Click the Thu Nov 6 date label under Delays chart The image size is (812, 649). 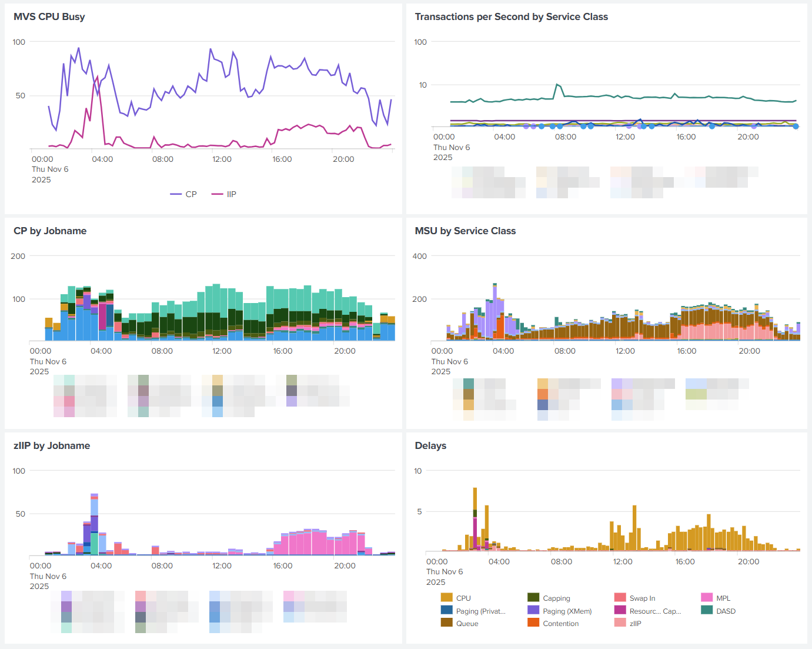coord(445,571)
